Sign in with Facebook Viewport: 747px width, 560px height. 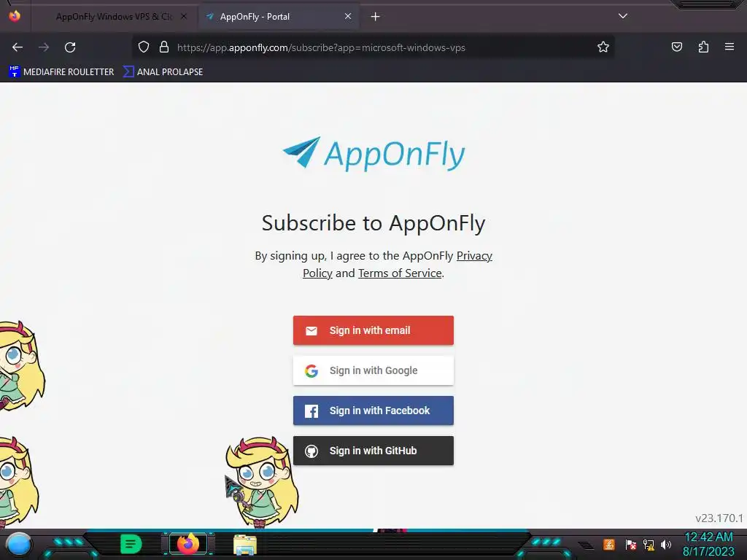pos(373,411)
